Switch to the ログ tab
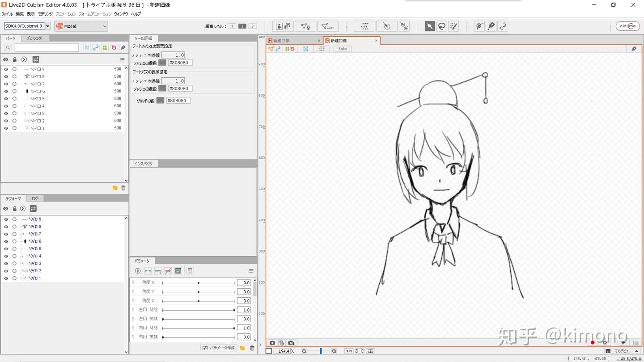644x362 pixels. (35, 198)
